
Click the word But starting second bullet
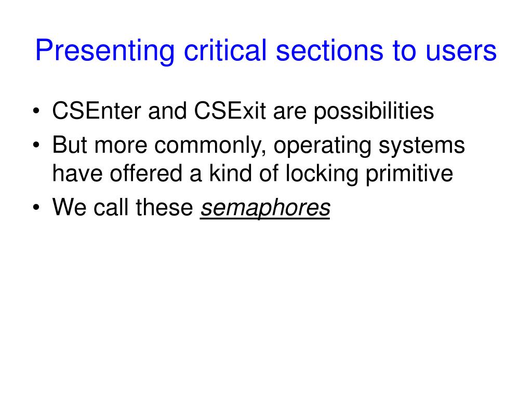(70, 145)
